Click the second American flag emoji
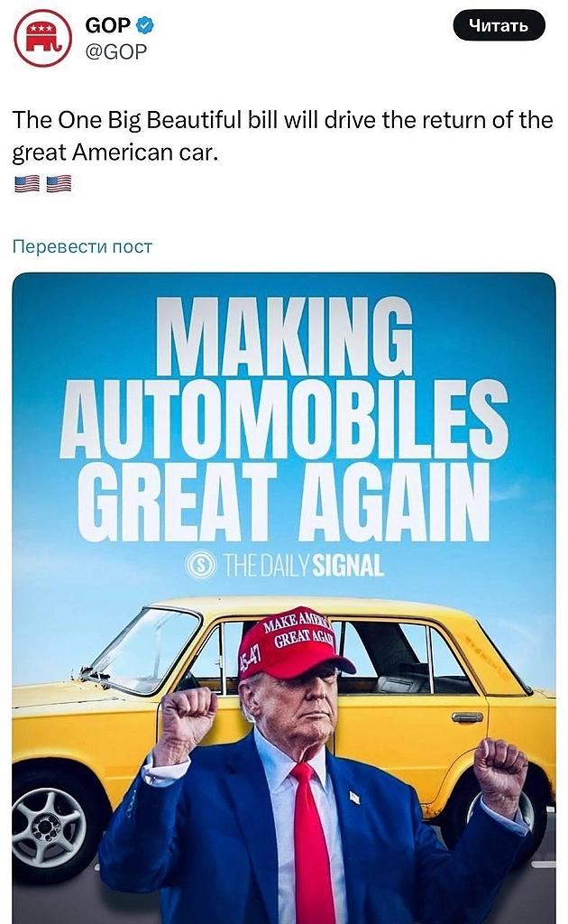The image size is (568, 924). click(x=59, y=183)
